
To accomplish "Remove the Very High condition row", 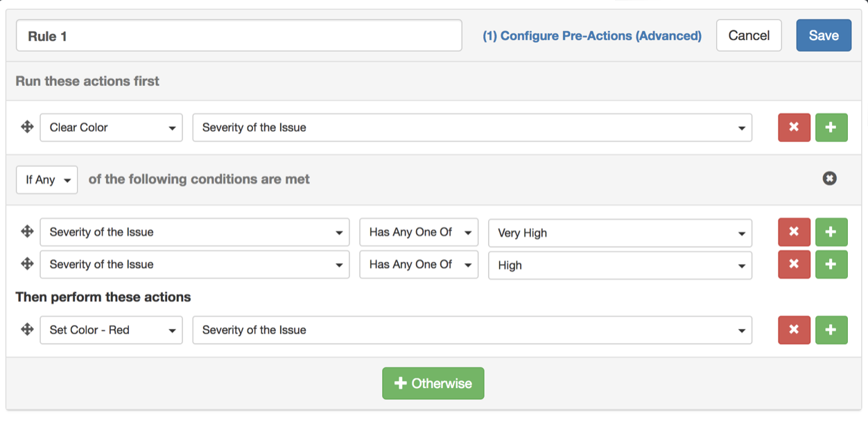I will click(794, 232).
